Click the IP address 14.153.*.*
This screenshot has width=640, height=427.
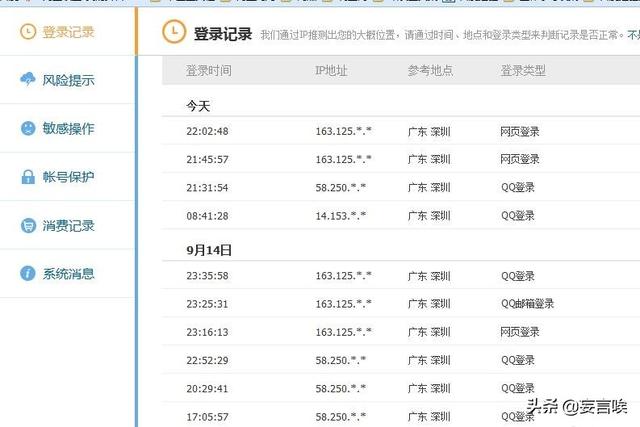(341, 216)
